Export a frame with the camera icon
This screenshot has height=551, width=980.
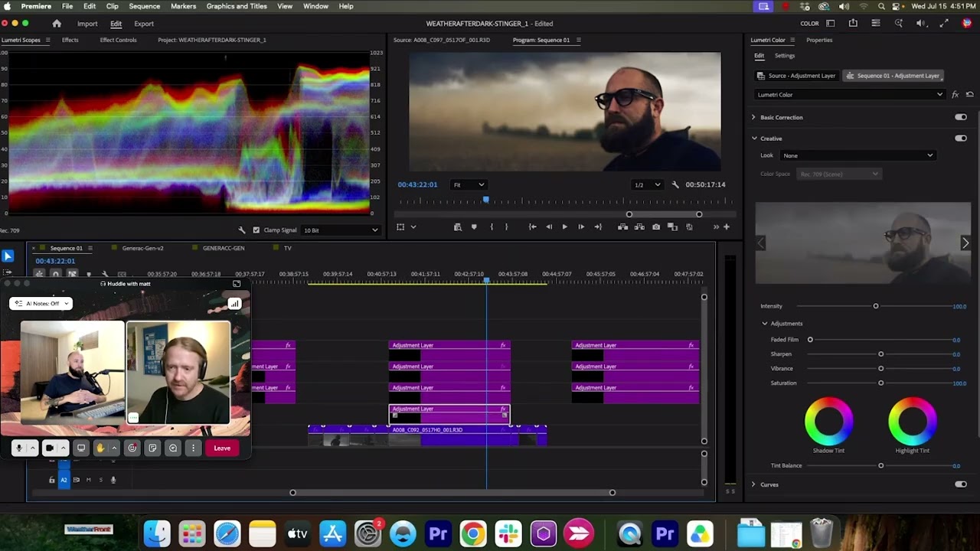pyautogui.click(x=656, y=227)
